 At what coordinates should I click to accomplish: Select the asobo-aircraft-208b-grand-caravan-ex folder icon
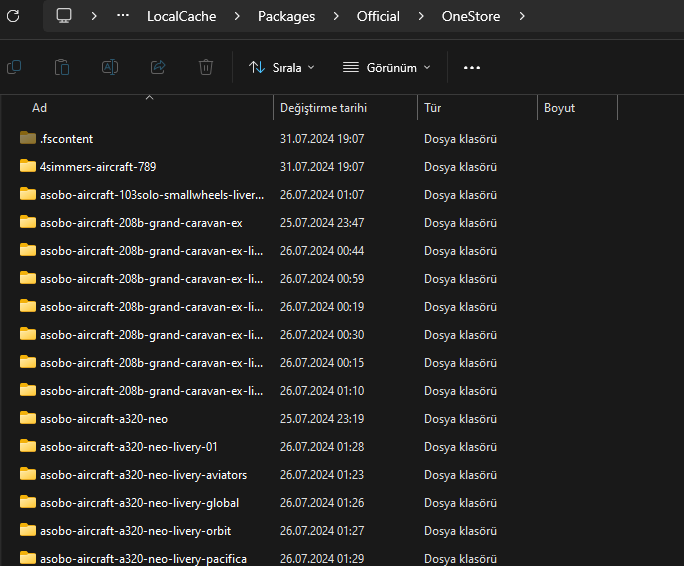pos(28,222)
